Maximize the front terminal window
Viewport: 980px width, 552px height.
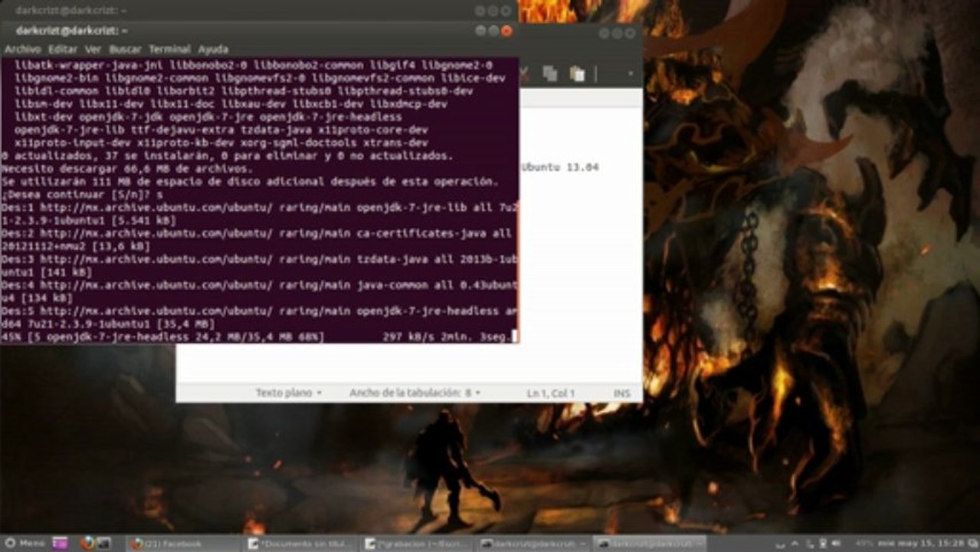coord(493,31)
